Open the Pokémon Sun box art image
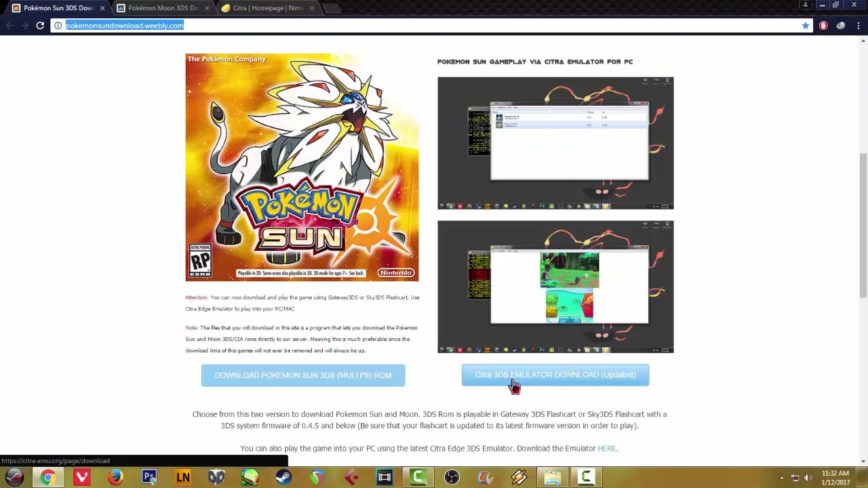 click(x=302, y=167)
